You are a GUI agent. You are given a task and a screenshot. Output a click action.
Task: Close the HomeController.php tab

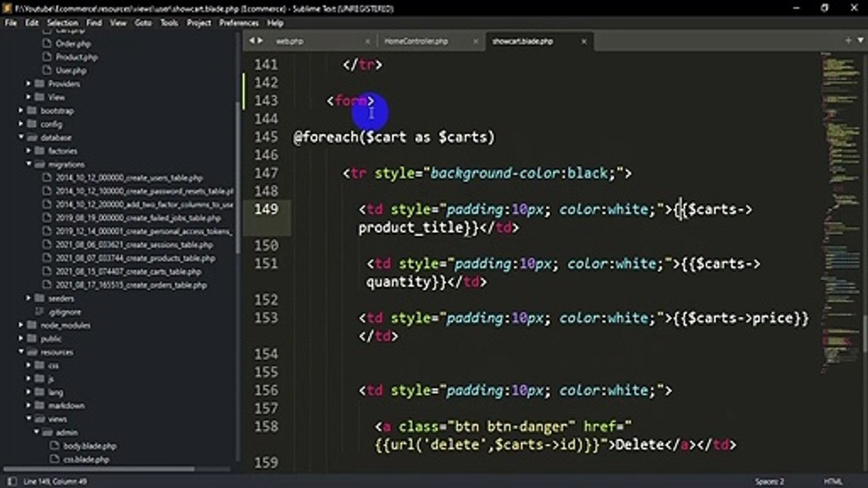coord(475,41)
